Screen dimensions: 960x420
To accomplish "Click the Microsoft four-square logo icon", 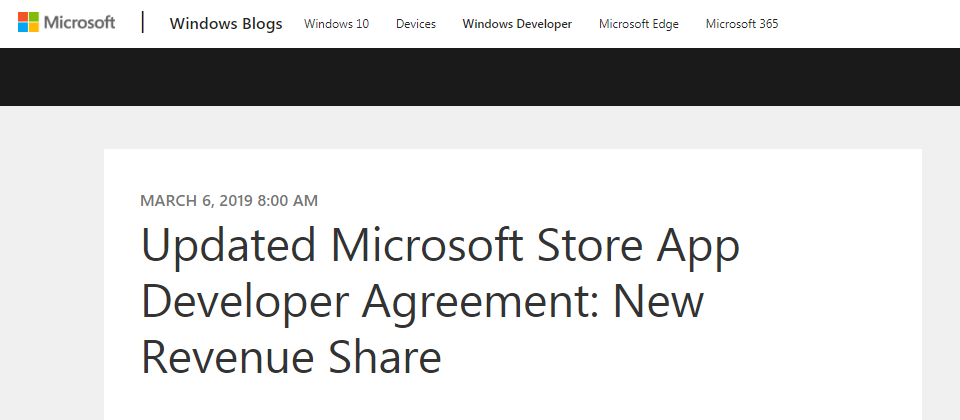I will (x=28, y=23).
